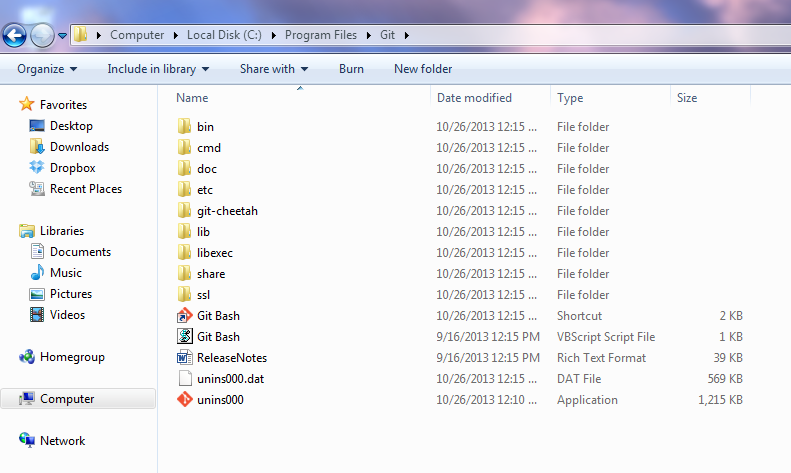Click the Back navigation arrow button
Screen dimensions: 791x473
tap(15, 35)
